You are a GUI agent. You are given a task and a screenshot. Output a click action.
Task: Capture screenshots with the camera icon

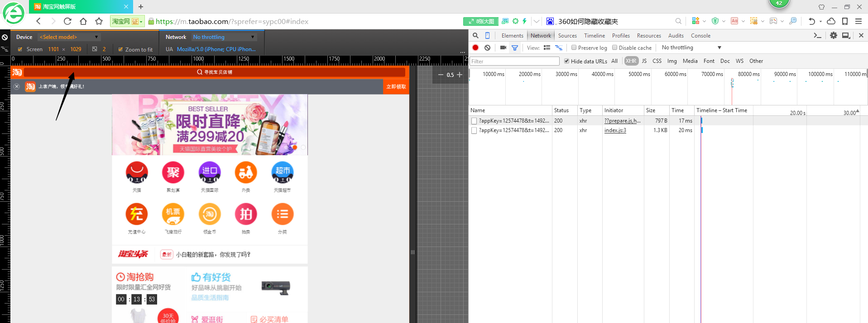(x=503, y=47)
